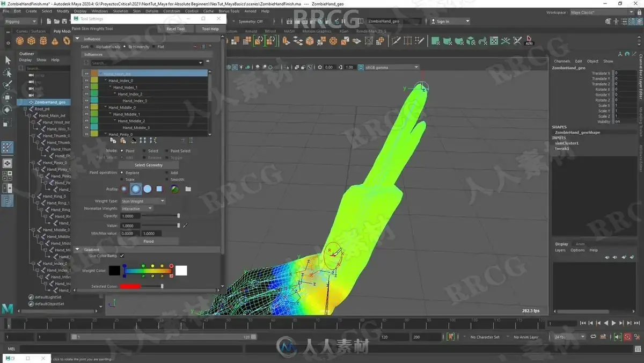Toggle lock on Hand_Index_0 influence
Image resolution: width=644 pixels, height=363 pixels.
click(x=86, y=81)
